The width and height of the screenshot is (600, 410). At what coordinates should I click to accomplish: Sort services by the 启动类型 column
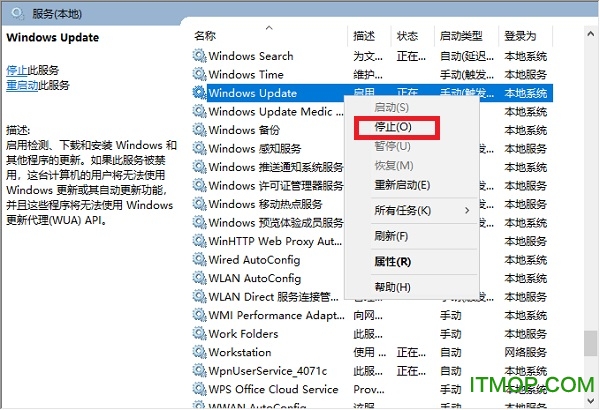463,35
